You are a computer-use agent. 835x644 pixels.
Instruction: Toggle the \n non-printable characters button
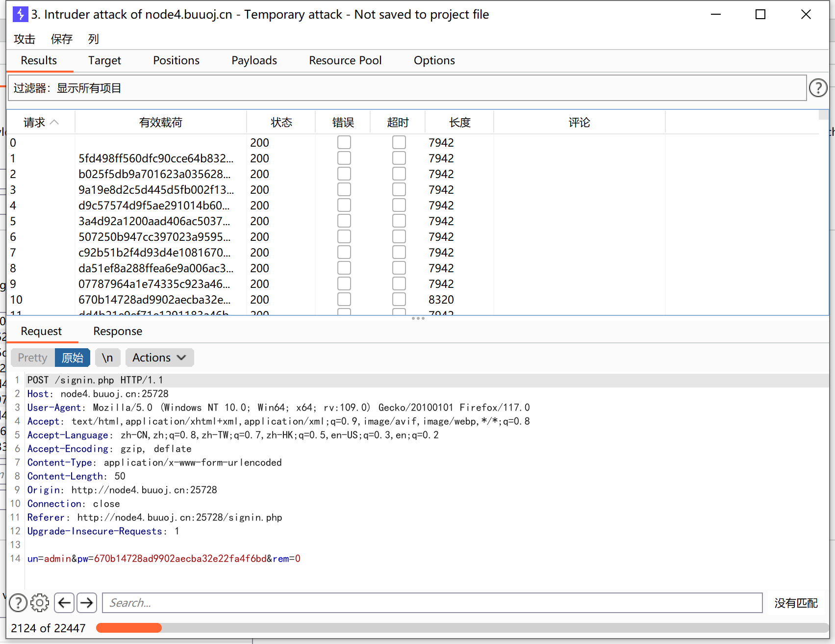(107, 358)
